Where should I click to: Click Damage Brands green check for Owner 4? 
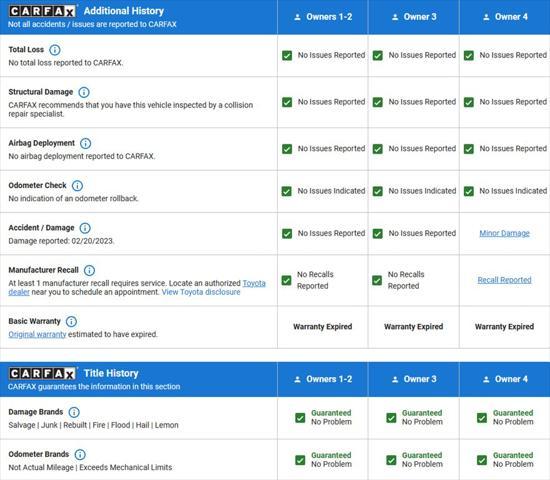pyautogui.click(x=482, y=418)
